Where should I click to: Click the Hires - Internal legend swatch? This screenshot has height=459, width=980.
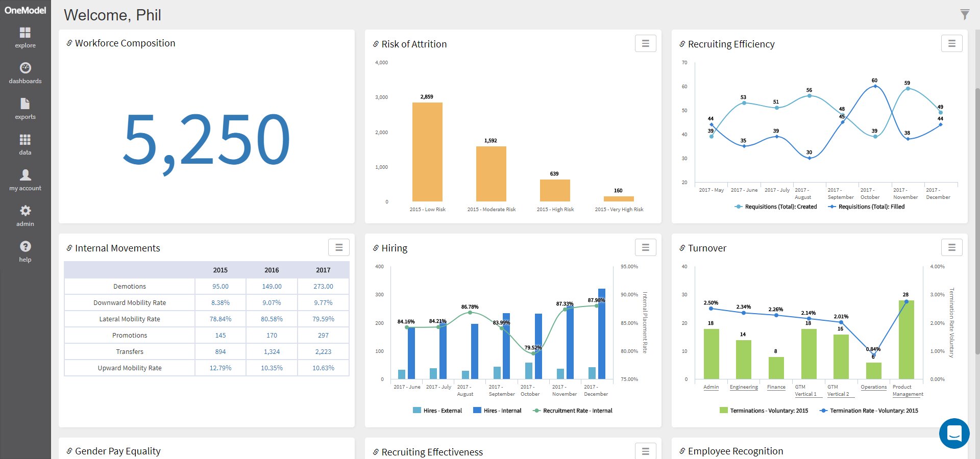click(x=477, y=411)
